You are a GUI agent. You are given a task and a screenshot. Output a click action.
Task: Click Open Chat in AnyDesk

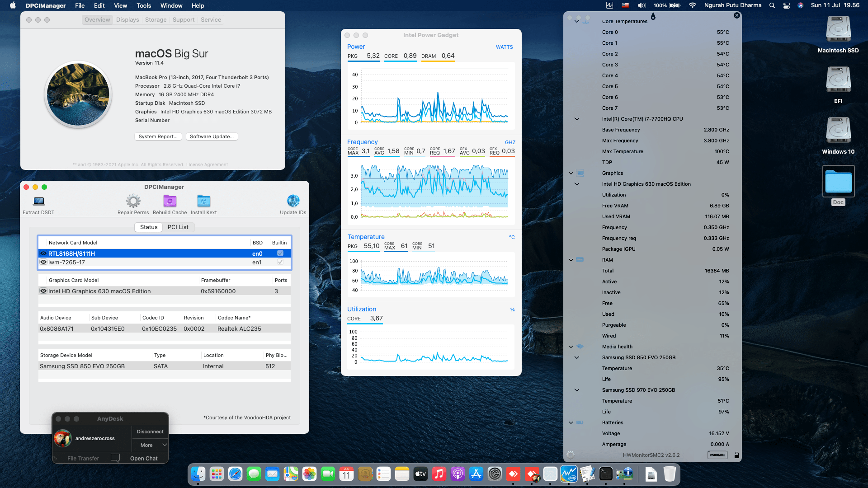point(144,458)
